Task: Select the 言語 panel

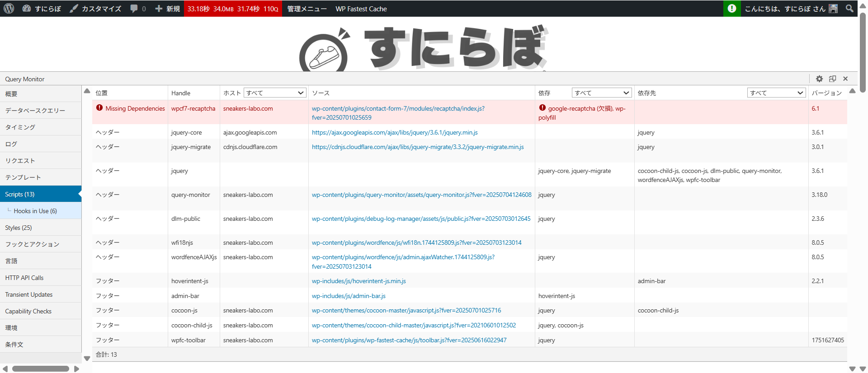Action: coord(41,261)
